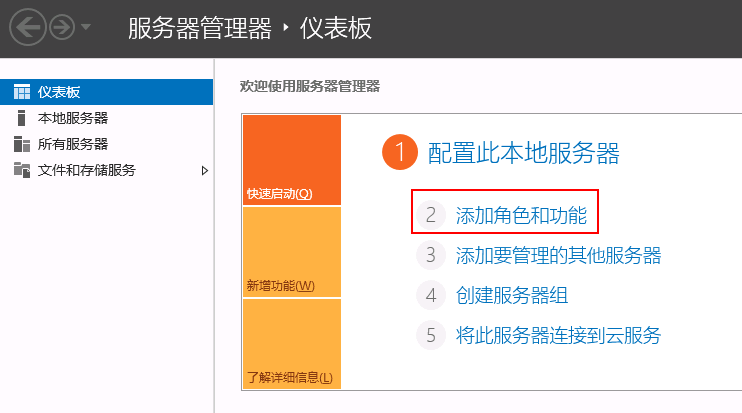The image size is (742, 413).
Task: Click the 文件和存储服务 folder icon
Action: (22, 170)
